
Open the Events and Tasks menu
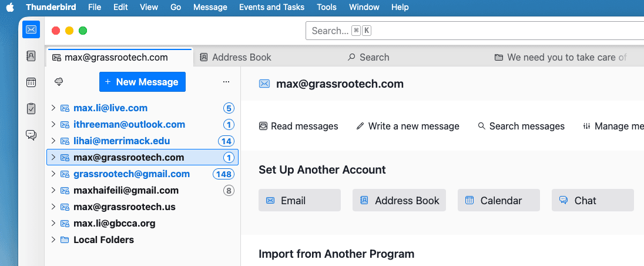[272, 7]
